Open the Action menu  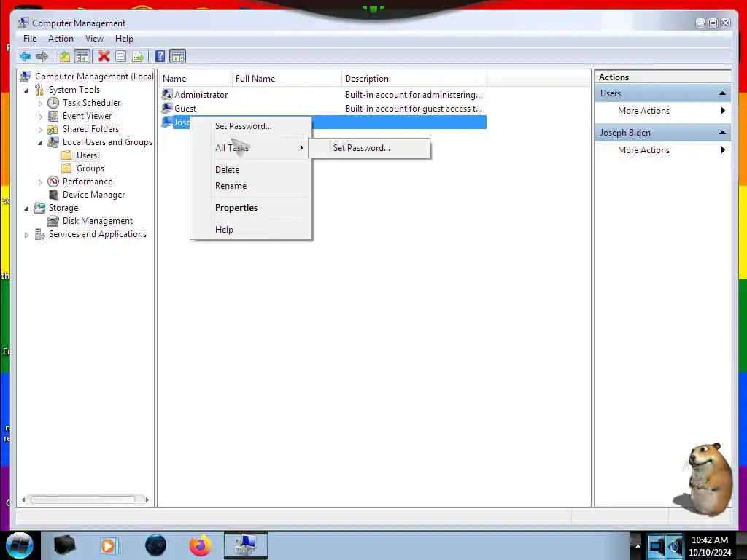(x=61, y=39)
